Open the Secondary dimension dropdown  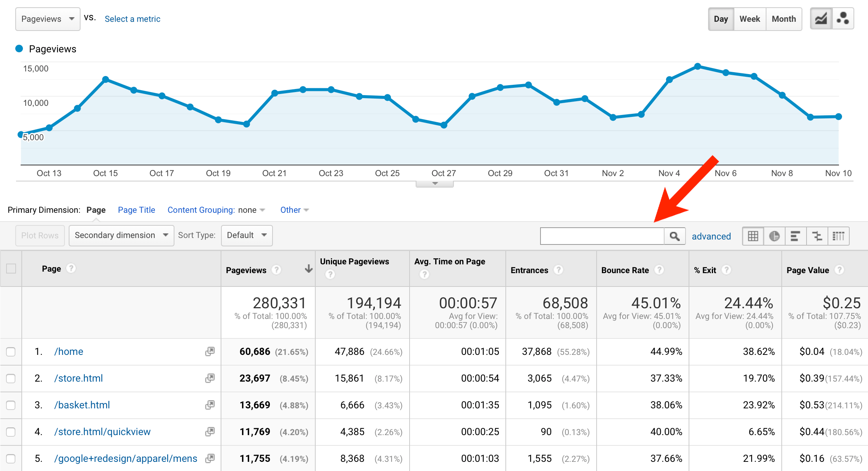point(121,235)
